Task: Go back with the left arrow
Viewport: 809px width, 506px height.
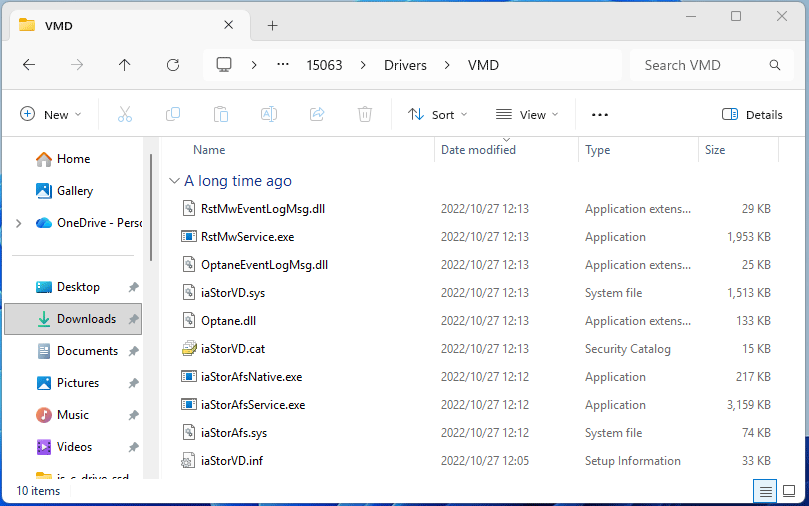Action: coord(29,65)
